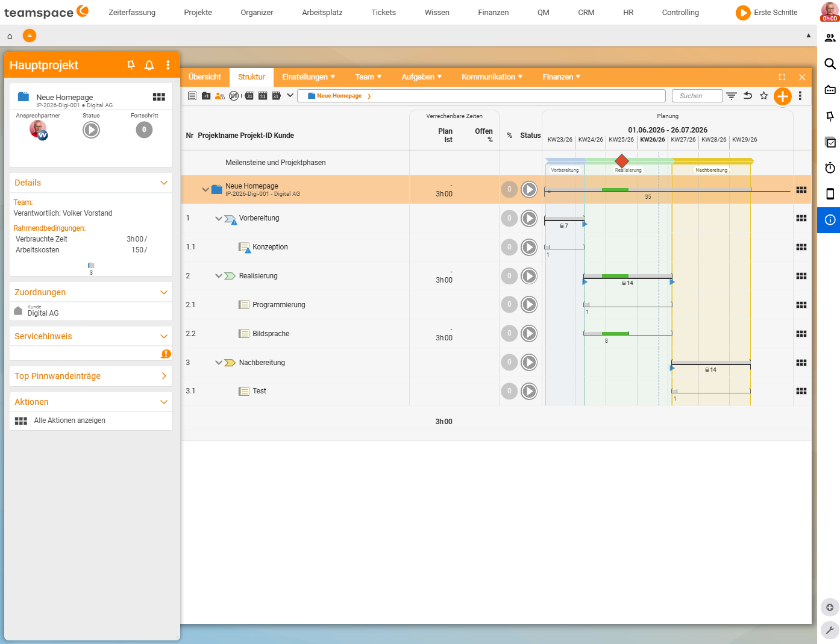
Task: Click Alle Aktionen anzeigen link
Action: (70, 420)
